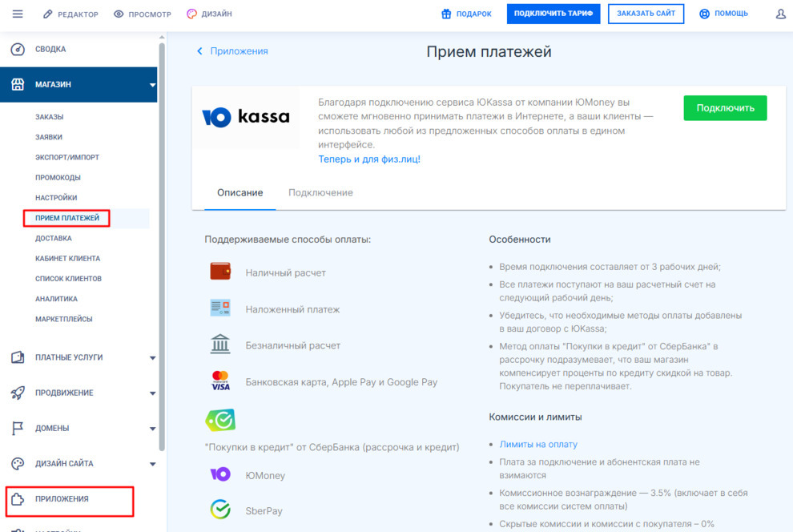Open Кабинет клиента in the sidebar
Viewport: 793px width, 532px height.
[68, 259]
